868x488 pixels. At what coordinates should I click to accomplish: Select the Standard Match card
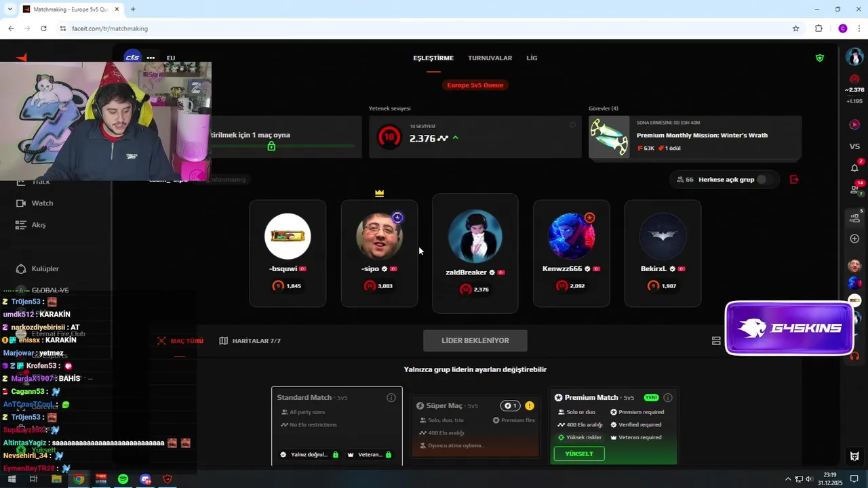pos(337,426)
